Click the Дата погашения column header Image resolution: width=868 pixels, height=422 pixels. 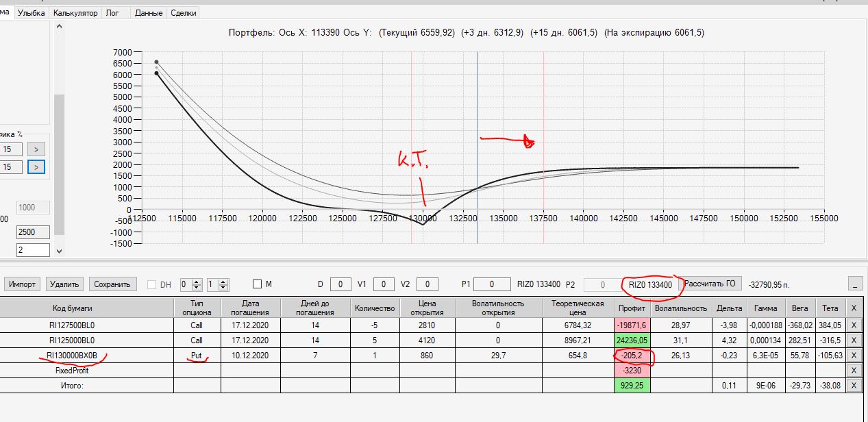(251, 308)
